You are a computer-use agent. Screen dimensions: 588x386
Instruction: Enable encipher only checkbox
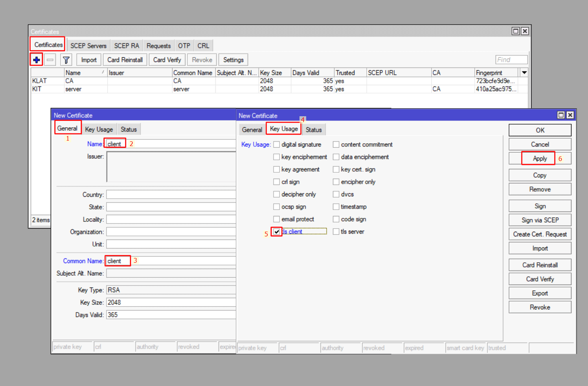[336, 182]
